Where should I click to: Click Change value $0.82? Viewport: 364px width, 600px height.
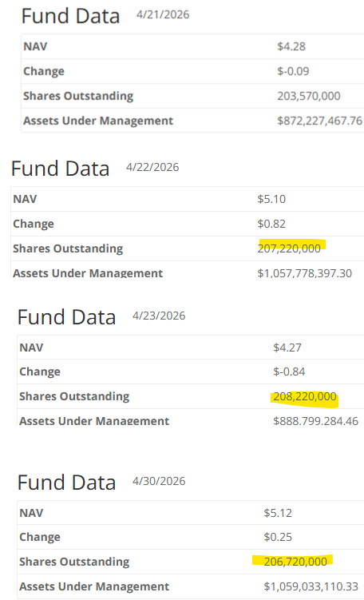271,224
